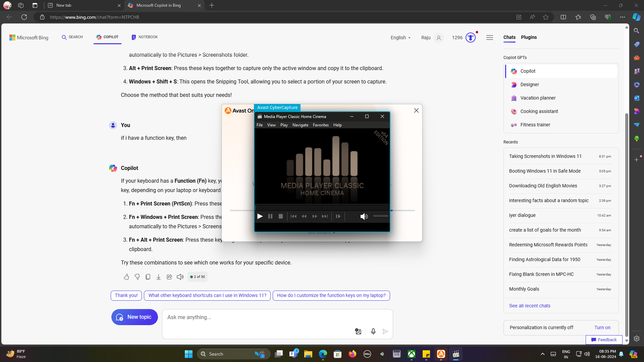This screenshot has height=362, width=644.
Task: Start a New topic in Copilot
Action: click(x=135, y=317)
